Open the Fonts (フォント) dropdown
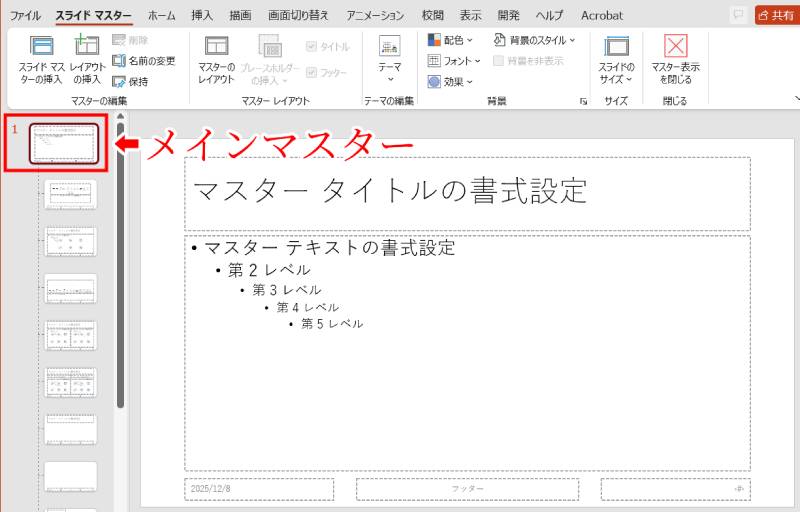The height and width of the screenshot is (512, 800). point(454,61)
